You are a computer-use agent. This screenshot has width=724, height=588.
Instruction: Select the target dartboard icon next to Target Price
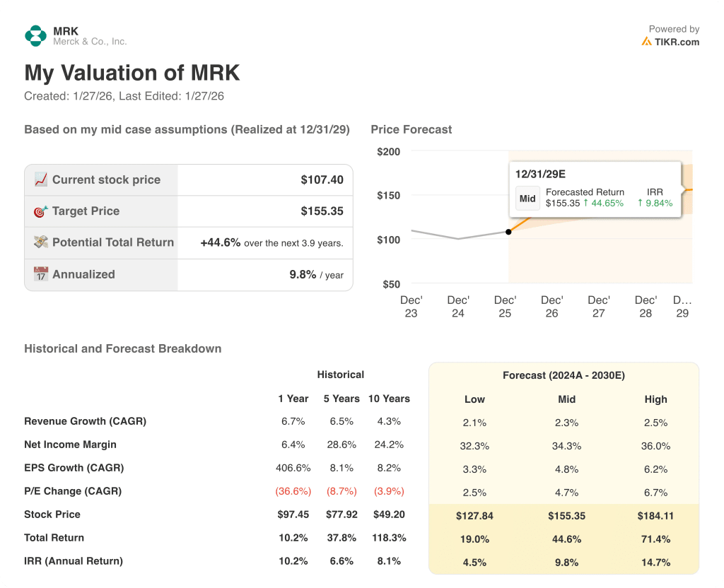[40, 211]
